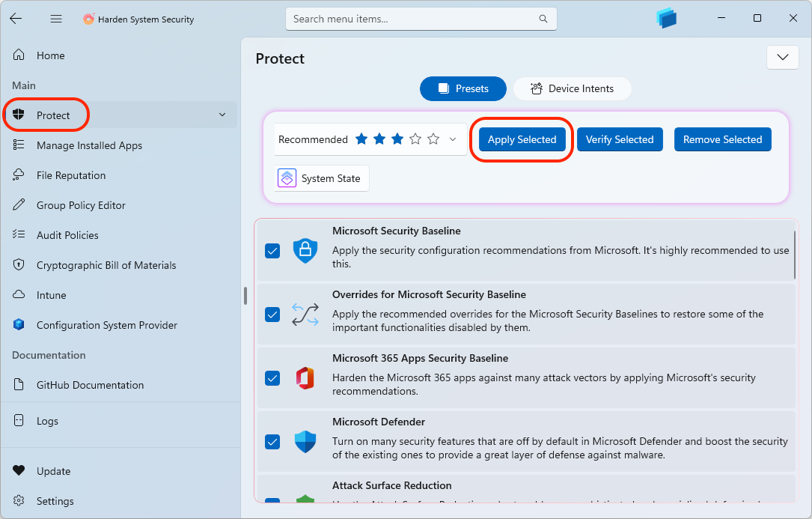Select the Microsoft Defender title text
This screenshot has width=812, height=519.
click(379, 422)
